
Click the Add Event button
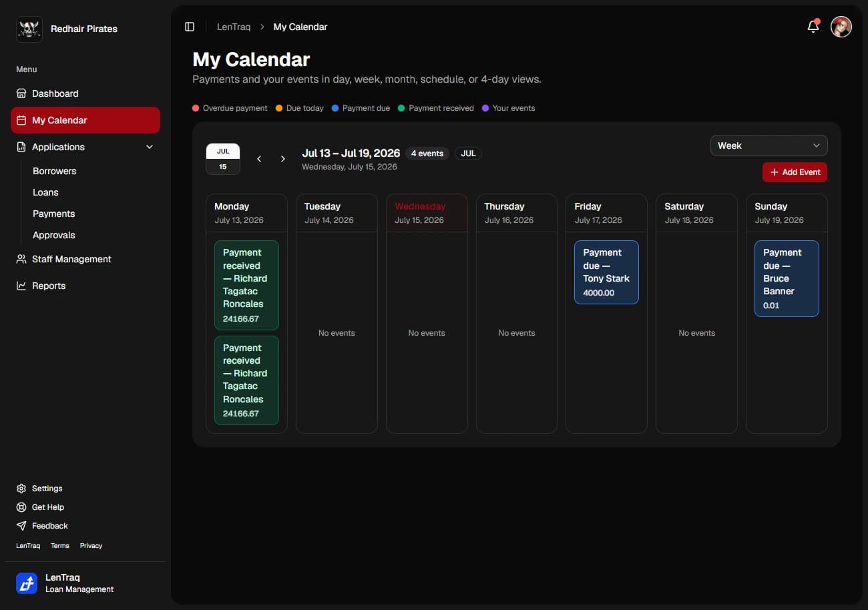click(x=795, y=172)
